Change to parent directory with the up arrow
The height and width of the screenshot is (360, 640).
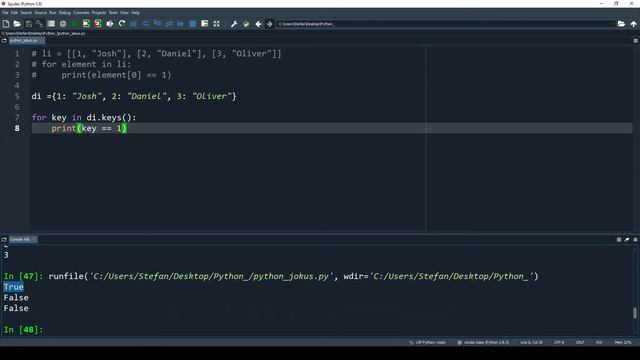pos(633,24)
